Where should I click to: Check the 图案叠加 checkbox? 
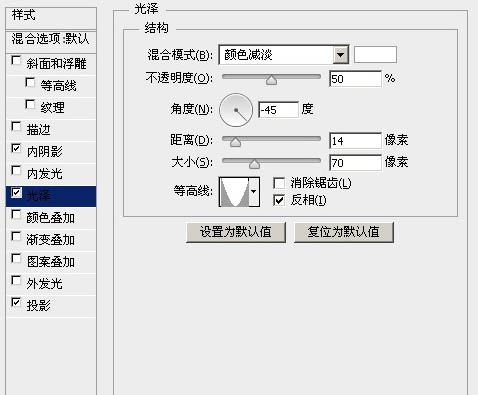[x=16, y=259]
